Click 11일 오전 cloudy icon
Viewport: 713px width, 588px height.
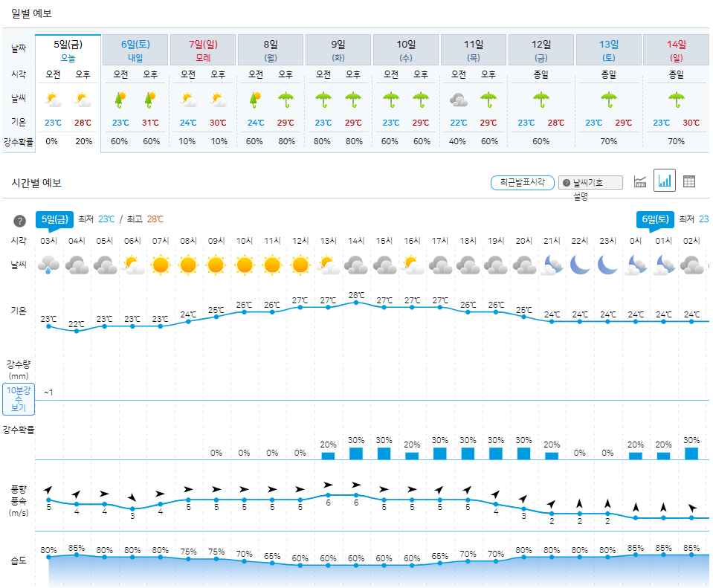point(458,100)
